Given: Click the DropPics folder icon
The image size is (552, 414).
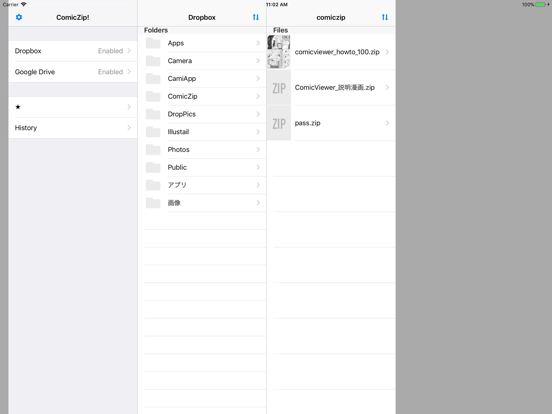Looking at the screenshot, I should (x=153, y=114).
